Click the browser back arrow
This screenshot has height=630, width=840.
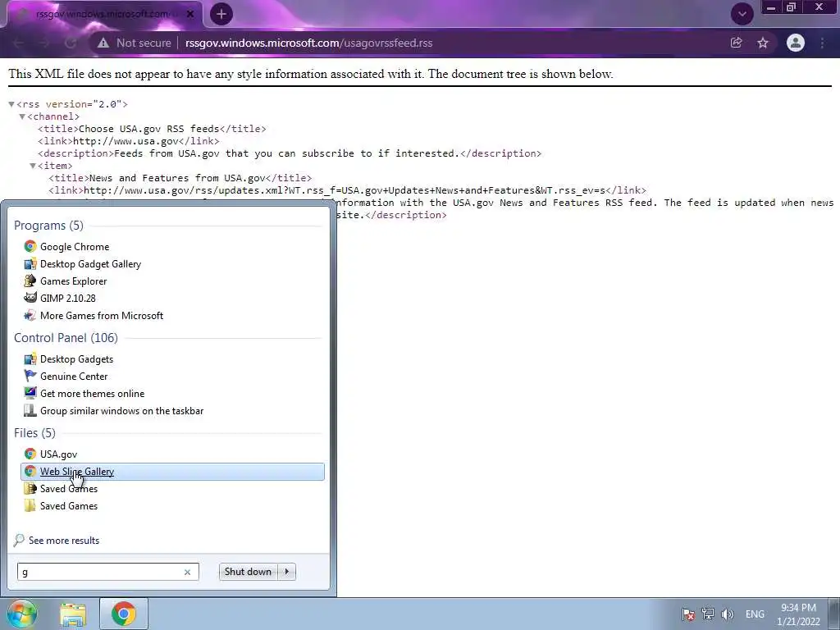coord(18,43)
